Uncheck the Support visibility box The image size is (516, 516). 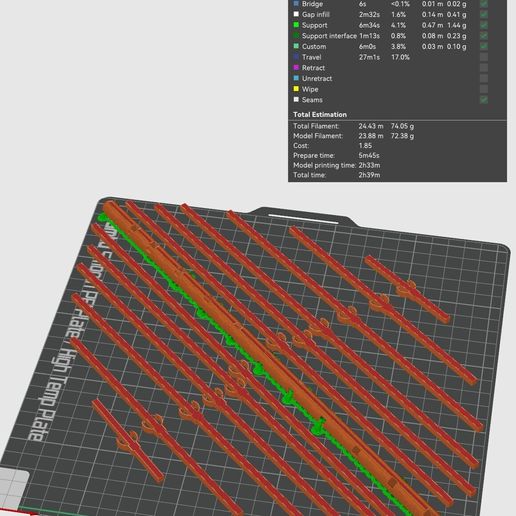[x=484, y=25]
